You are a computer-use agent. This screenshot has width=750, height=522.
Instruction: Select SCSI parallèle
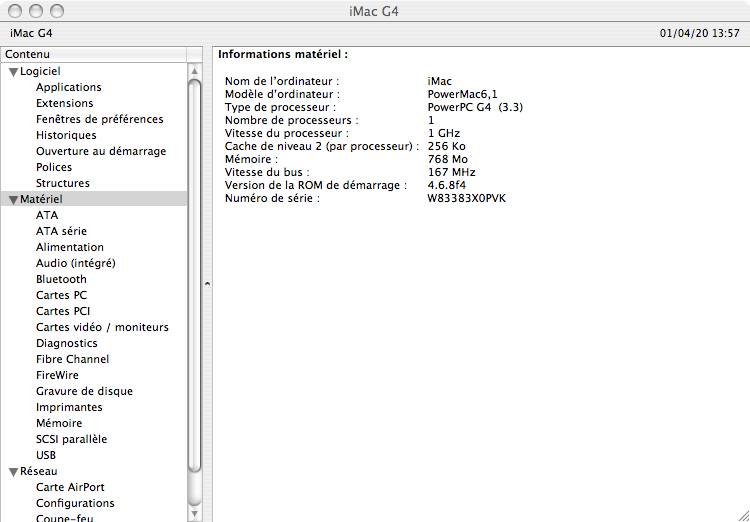point(71,439)
